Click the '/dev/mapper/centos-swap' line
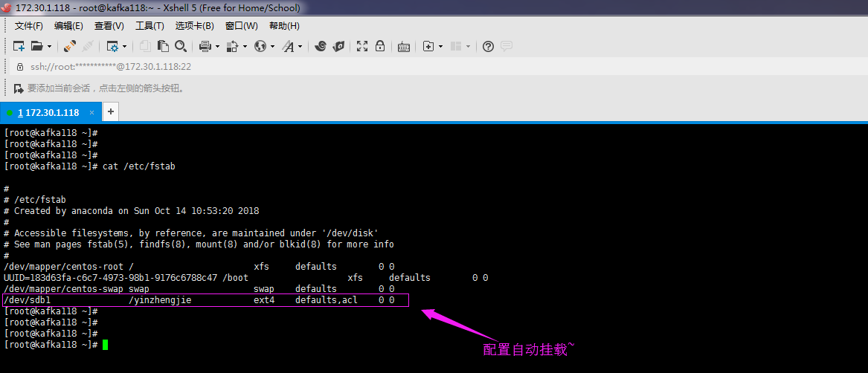Viewport: 868px width, 373px height. (x=199, y=288)
